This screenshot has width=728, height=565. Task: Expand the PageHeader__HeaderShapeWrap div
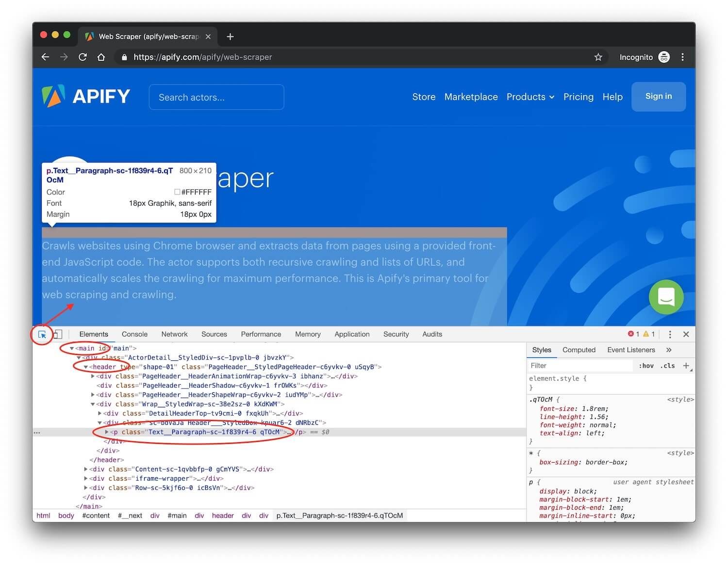point(93,395)
